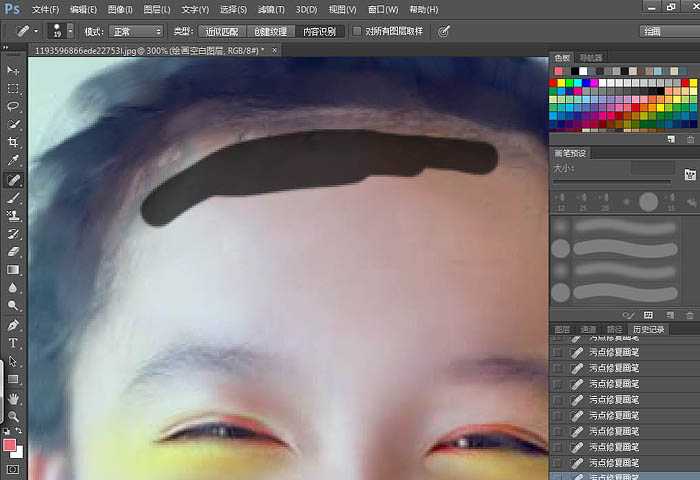This screenshot has width=700, height=480.
Task: Open the 绘画 workspace dropdown
Action: [x=670, y=31]
